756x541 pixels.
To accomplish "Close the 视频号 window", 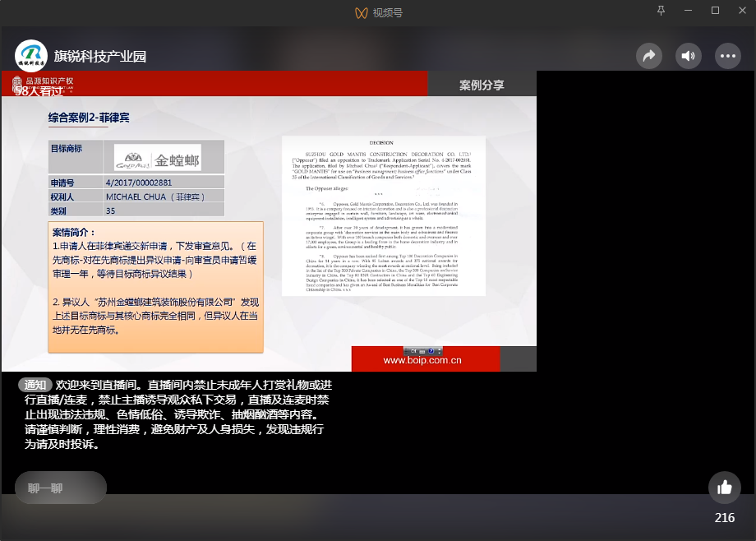I will pos(742,11).
